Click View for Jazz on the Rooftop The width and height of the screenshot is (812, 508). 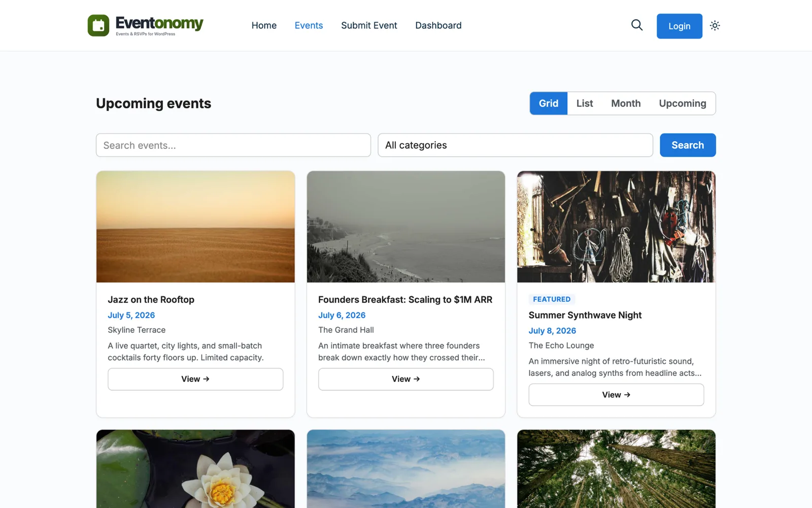[195, 379]
